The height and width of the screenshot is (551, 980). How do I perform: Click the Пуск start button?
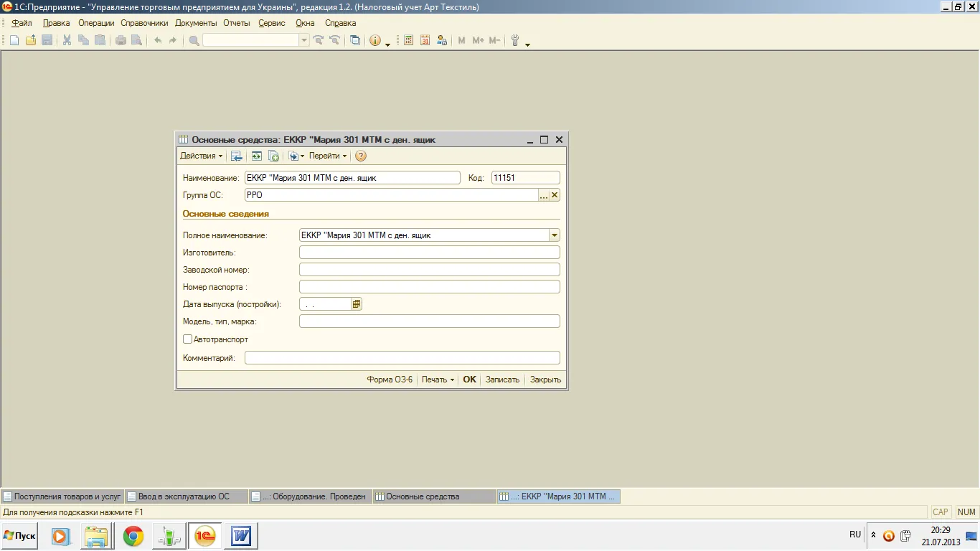click(19, 536)
